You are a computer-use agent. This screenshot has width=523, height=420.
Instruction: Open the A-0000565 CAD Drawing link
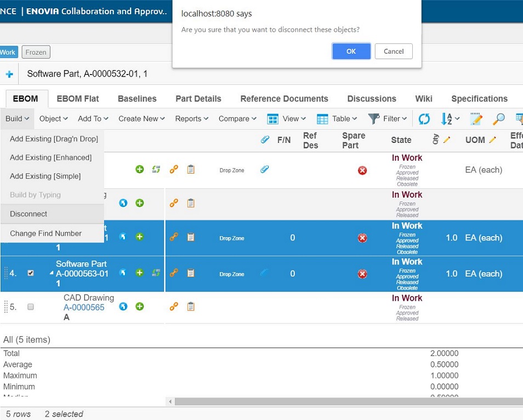(x=84, y=307)
